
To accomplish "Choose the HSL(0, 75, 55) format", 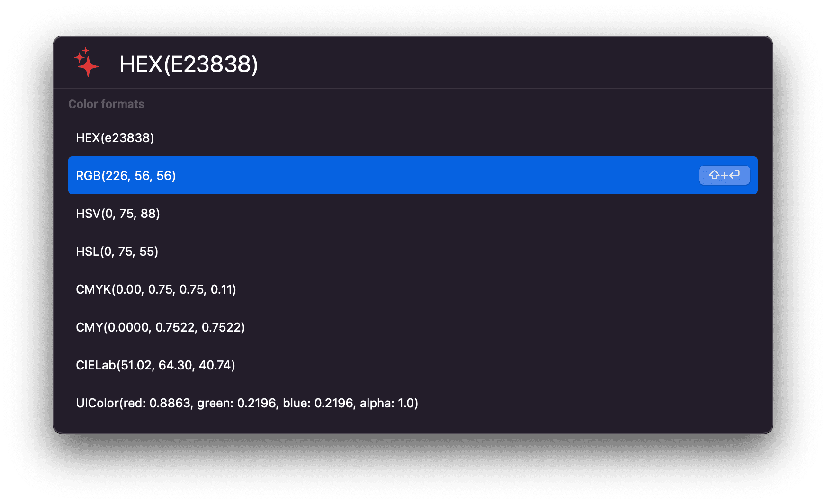I will coord(117,252).
